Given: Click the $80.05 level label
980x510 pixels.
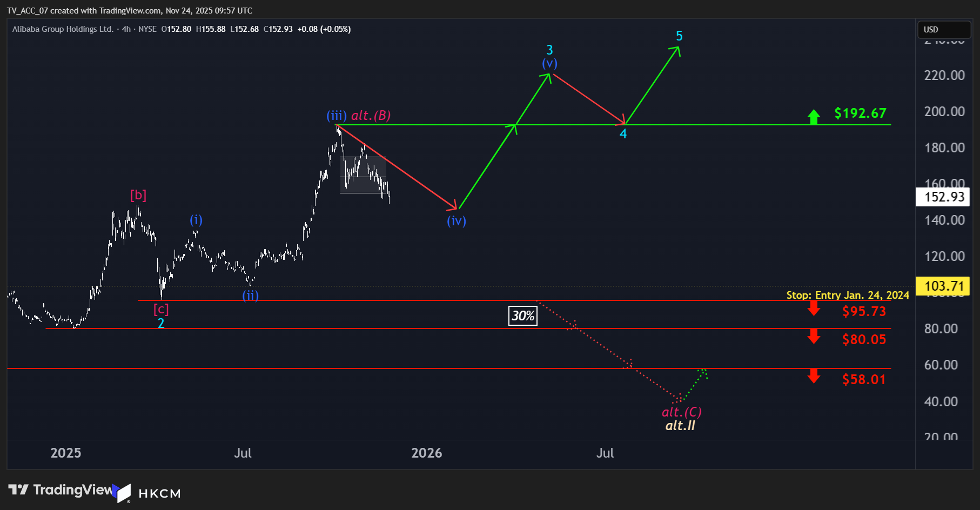Looking at the screenshot, I should click(x=864, y=339).
